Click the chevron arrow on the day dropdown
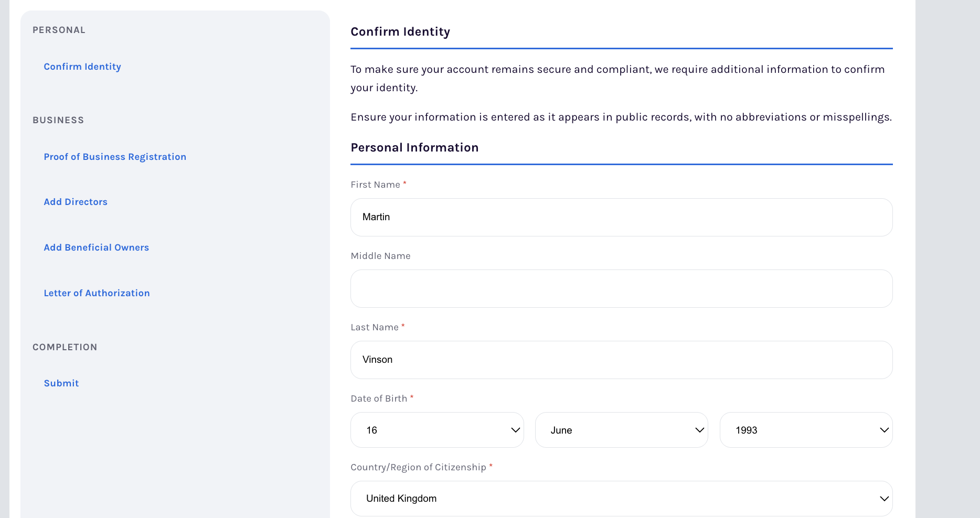This screenshot has width=980, height=518. (x=515, y=430)
